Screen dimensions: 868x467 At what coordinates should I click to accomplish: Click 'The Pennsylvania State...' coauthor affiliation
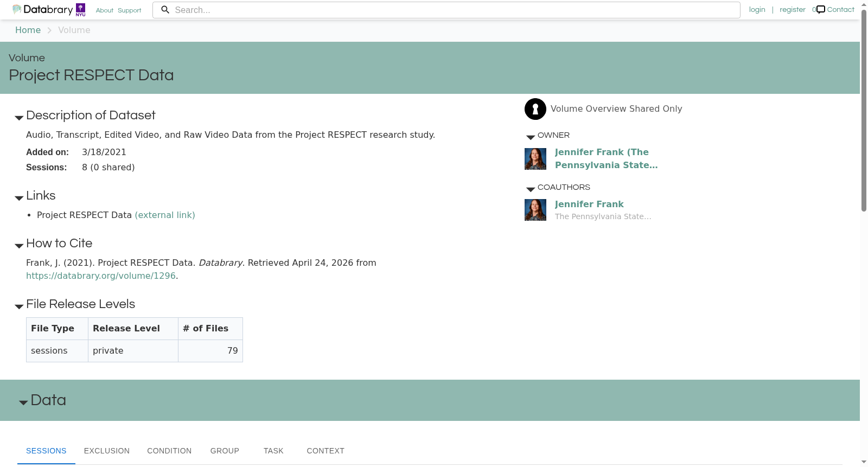603,216
